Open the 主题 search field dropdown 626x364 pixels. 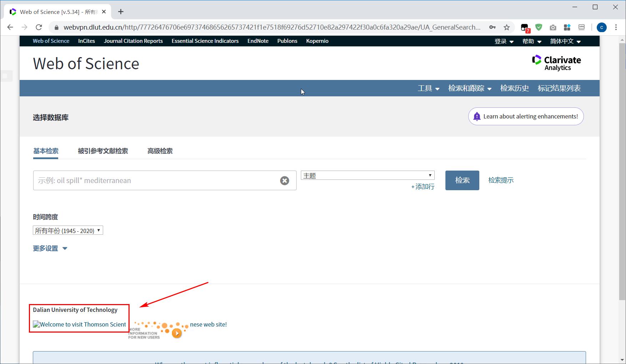[x=368, y=176]
